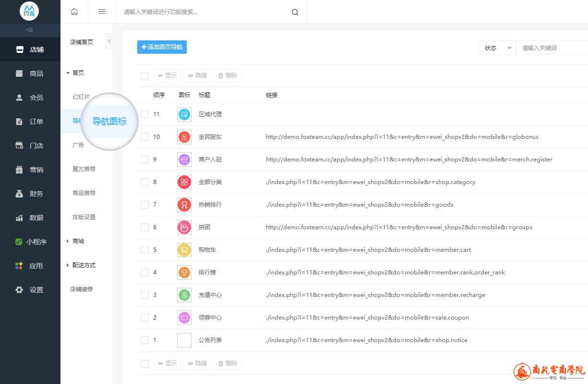The width and height of the screenshot is (588, 384).
Task: Click 添加首页导航 button
Action: [x=162, y=47]
